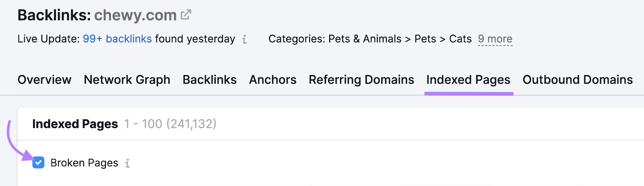Screen dimensions: 644x186
Task: Switch to the Overview tab
Action: pos(44,80)
